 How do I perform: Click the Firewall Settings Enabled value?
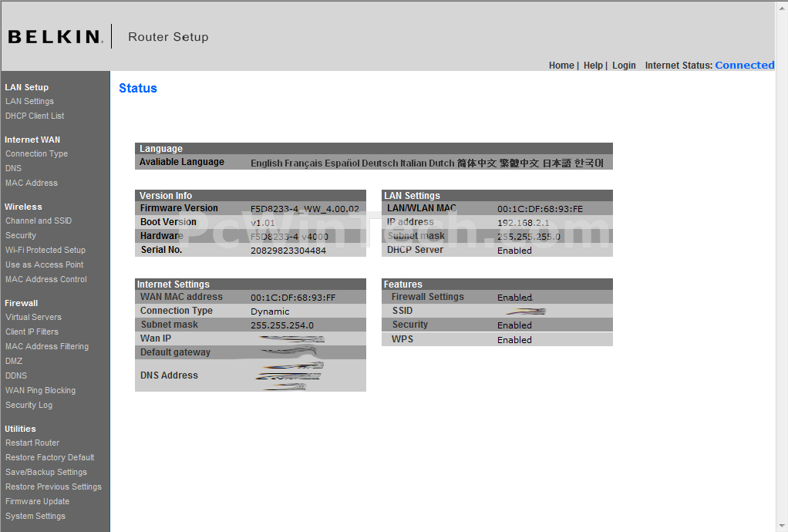(x=514, y=298)
